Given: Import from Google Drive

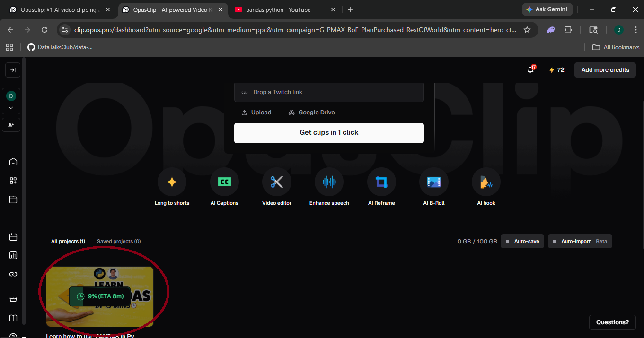Looking at the screenshot, I should (x=312, y=113).
